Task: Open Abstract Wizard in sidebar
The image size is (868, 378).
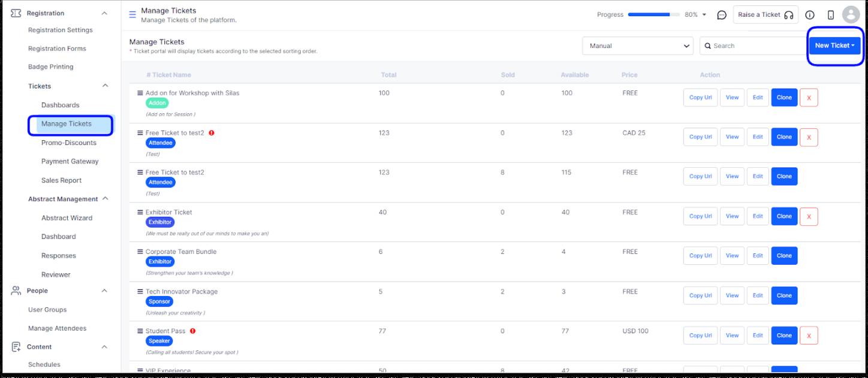Action: pyautogui.click(x=67, y=218)
